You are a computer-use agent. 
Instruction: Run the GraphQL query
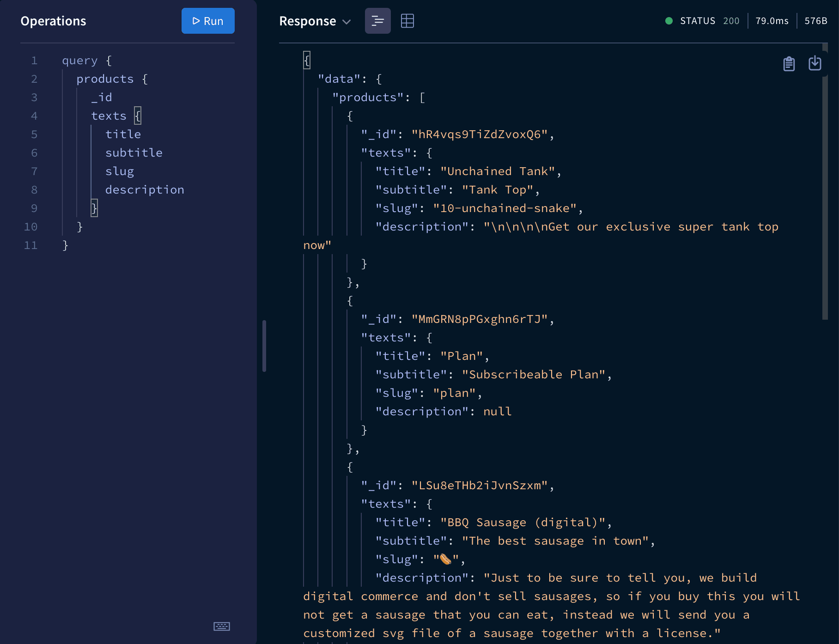[x=208, y=21]
